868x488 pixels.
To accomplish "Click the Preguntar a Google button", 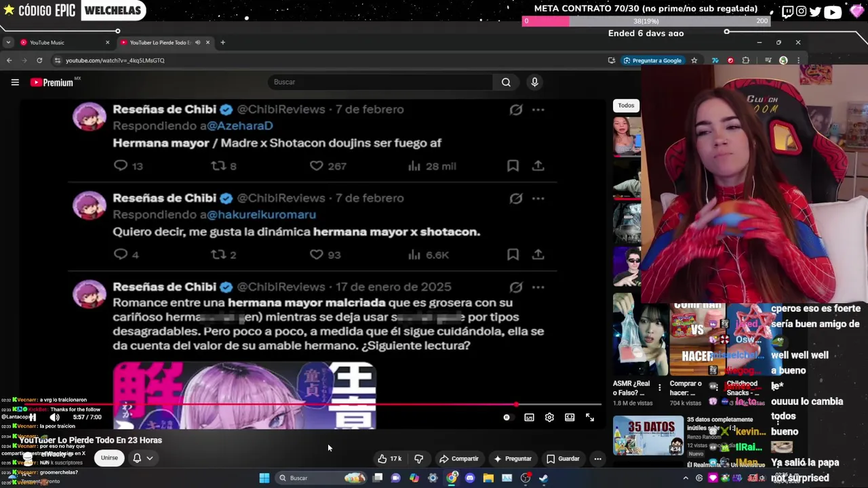I will pos(652,60).
